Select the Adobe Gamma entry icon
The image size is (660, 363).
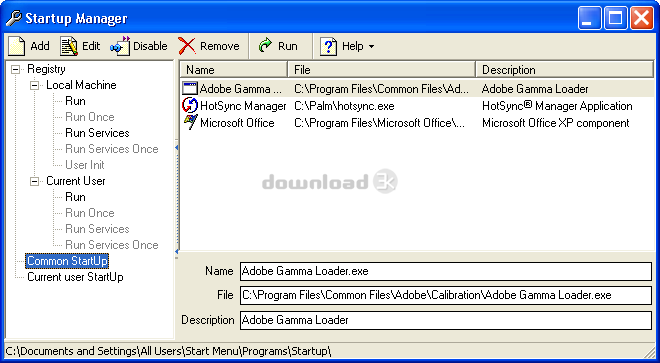coord(190,88)
